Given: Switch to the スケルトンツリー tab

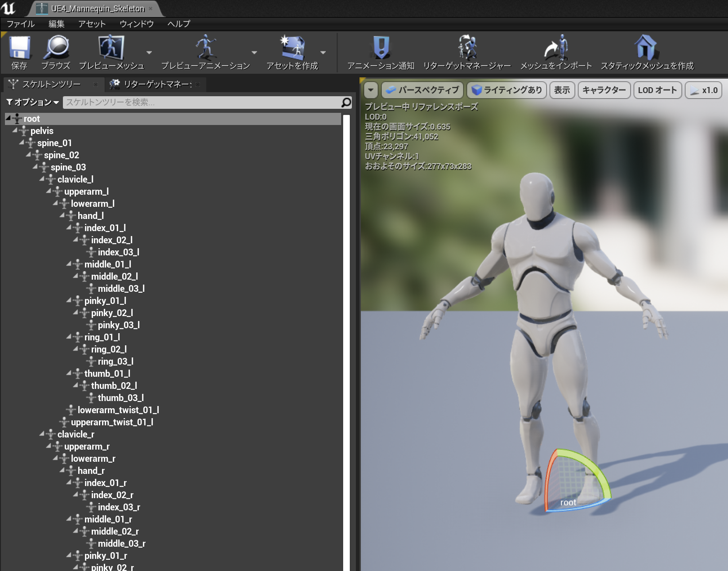Looking at the screenshot, I should pos(53,84).
